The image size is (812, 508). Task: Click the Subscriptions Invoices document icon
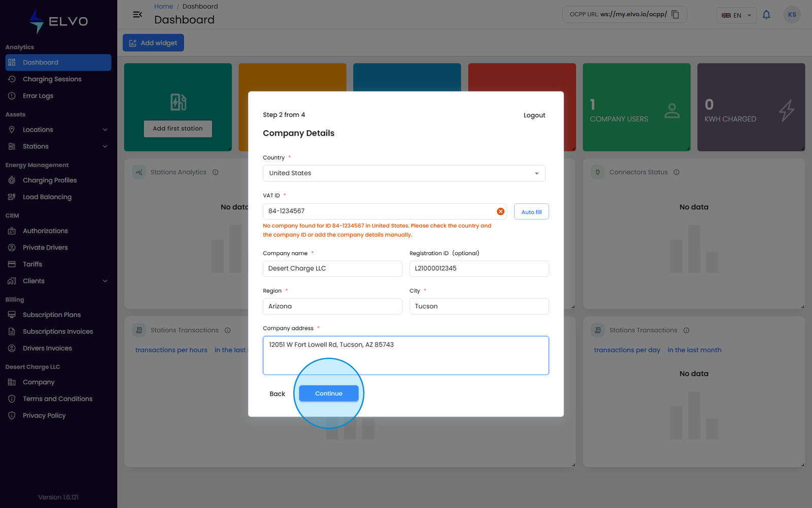coord(12,332)
